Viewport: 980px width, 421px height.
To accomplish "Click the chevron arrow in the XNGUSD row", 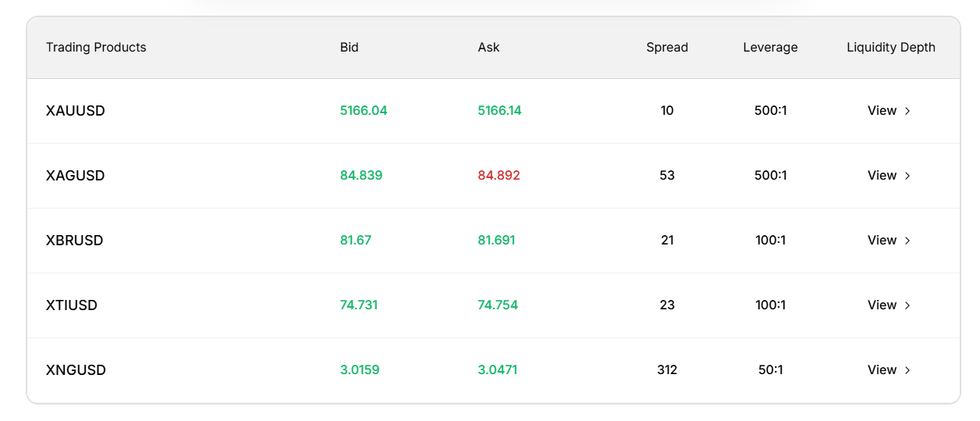I will click(907, 370).
